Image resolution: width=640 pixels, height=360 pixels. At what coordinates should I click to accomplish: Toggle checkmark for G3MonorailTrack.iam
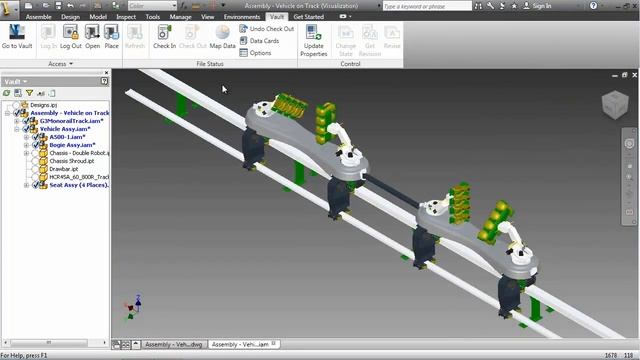click(x=25, y=121)
